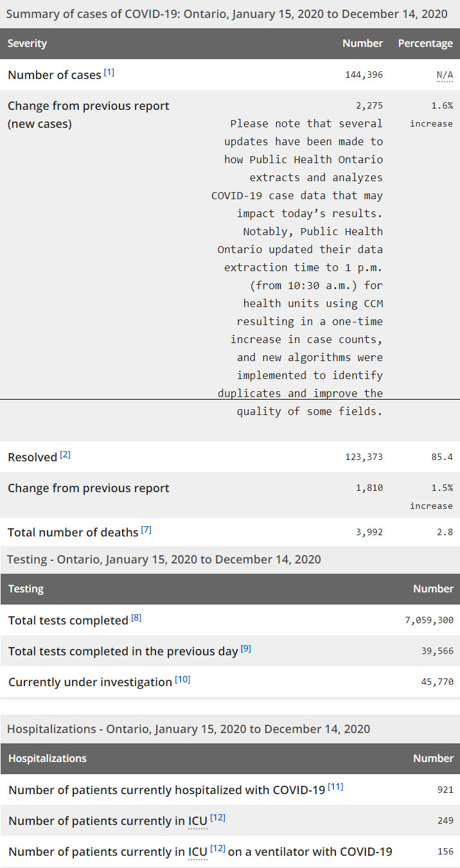Viewport: 460px width, 868px height.
Task: Open footnote 10 beside Currently under investigation
Action: (x=182, y=680)
